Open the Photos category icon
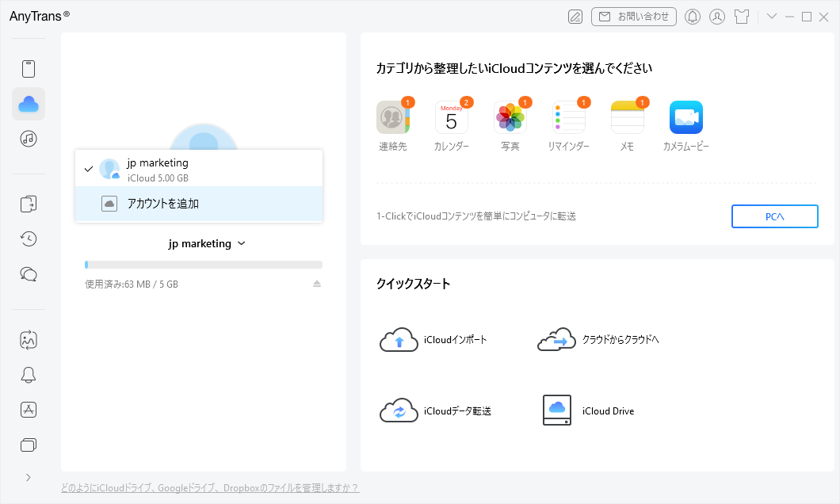 [510, 118]
